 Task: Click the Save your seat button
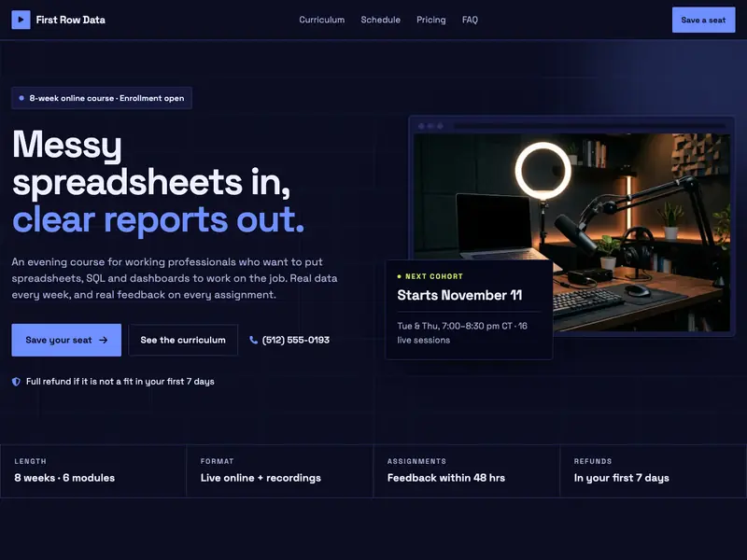click(66, 340)
